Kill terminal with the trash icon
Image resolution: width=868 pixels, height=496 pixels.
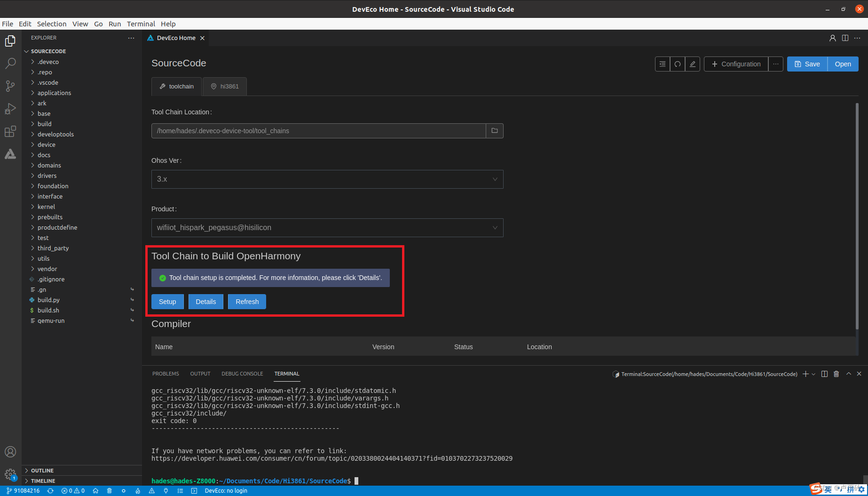[x=836, y=374]
